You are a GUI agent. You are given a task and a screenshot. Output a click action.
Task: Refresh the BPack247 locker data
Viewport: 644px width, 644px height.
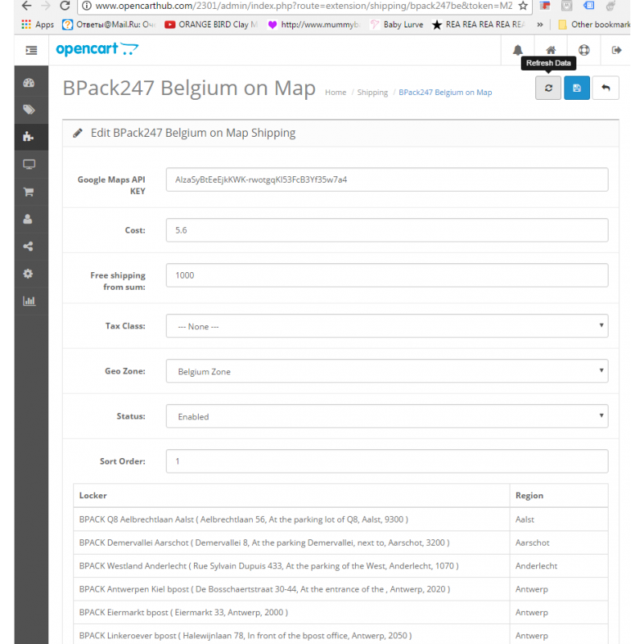point(548,88)
